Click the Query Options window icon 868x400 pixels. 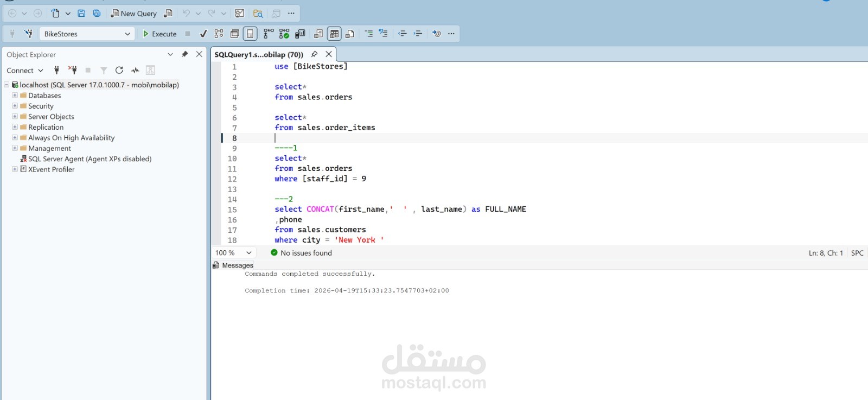tap(234, 34)
